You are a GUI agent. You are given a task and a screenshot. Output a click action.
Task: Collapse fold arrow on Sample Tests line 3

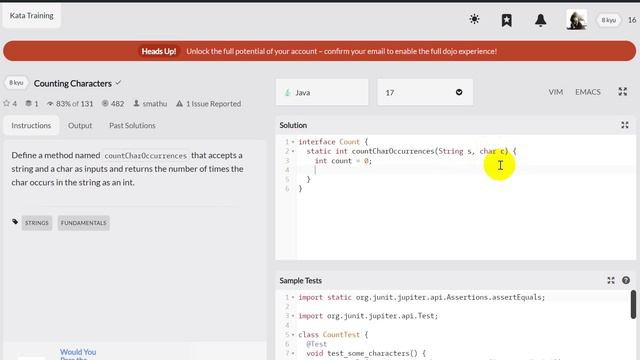pos(293,316)
